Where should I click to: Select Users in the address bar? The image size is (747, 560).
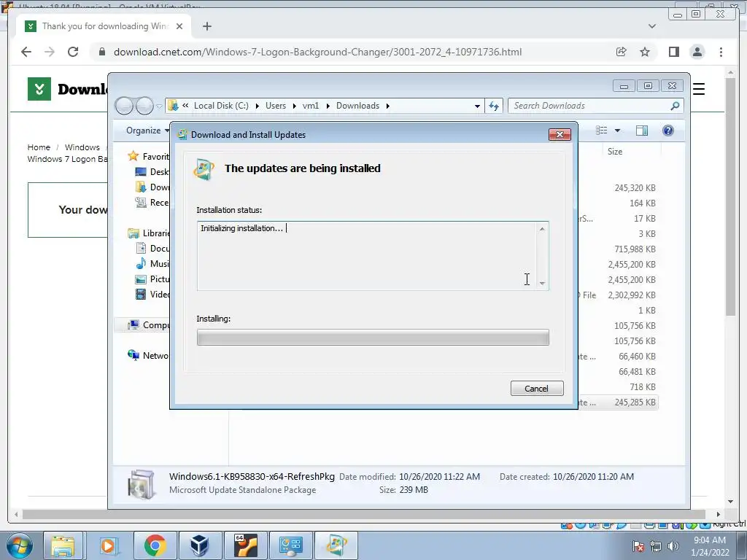(x=275, y=106)
